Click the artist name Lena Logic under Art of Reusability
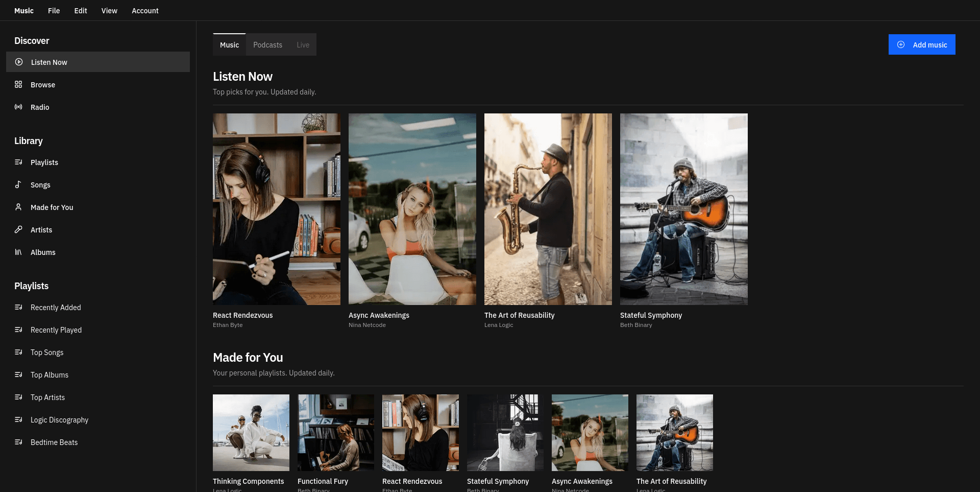The width and height of the screenshot is (980, 492). pos(499,325)
